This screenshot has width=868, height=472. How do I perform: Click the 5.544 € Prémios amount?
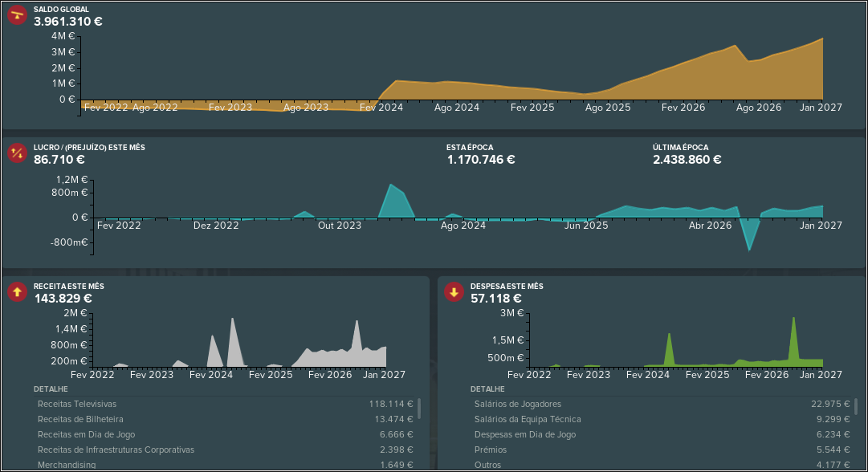point(833,450)
